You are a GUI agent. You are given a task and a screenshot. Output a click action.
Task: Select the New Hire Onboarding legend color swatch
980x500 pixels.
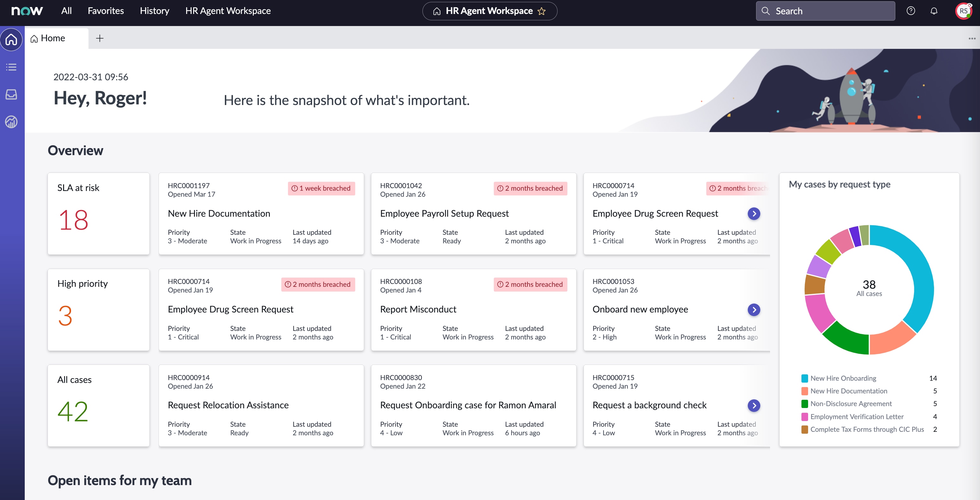(804, 378)
